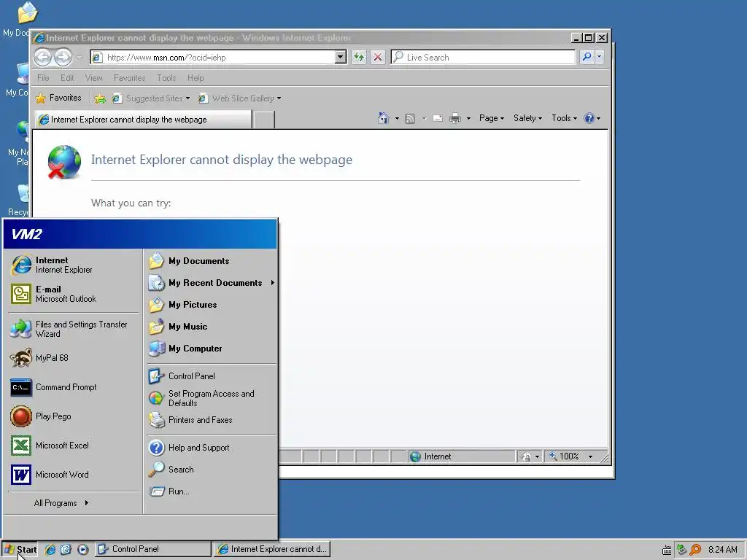This screenshot has height=560, width=747.
Task: Click the Home icon in command bar
Action: coord(384,118)
